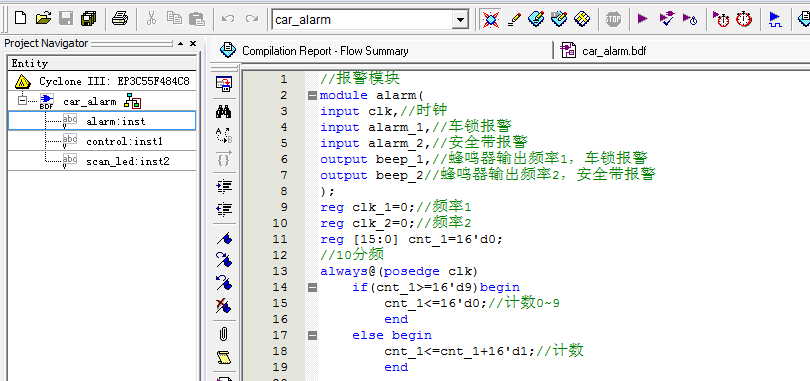Click the car_alarm project name field
810x381 pixels.
coord(362,20)
